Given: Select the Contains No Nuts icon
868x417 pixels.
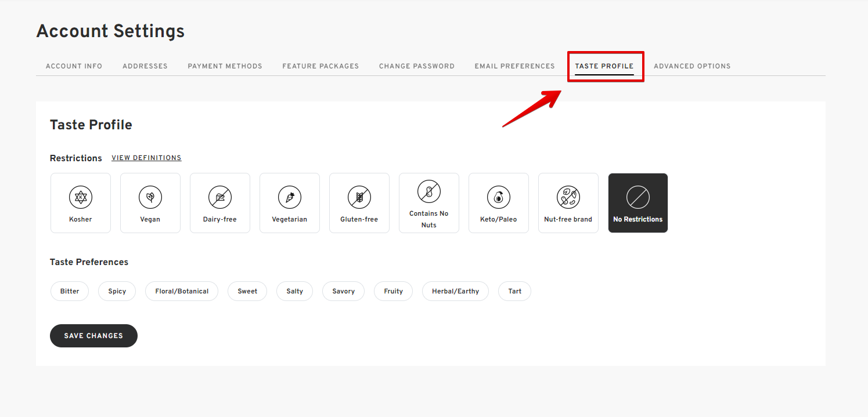Looking at the screenshot, I should [x=429, y=192].
